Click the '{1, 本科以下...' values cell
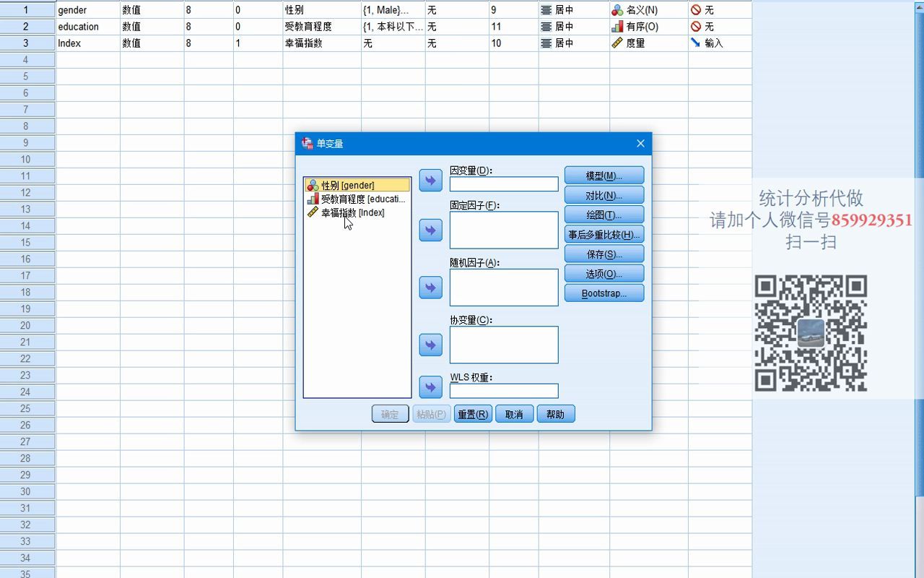 tap(393, 27)
